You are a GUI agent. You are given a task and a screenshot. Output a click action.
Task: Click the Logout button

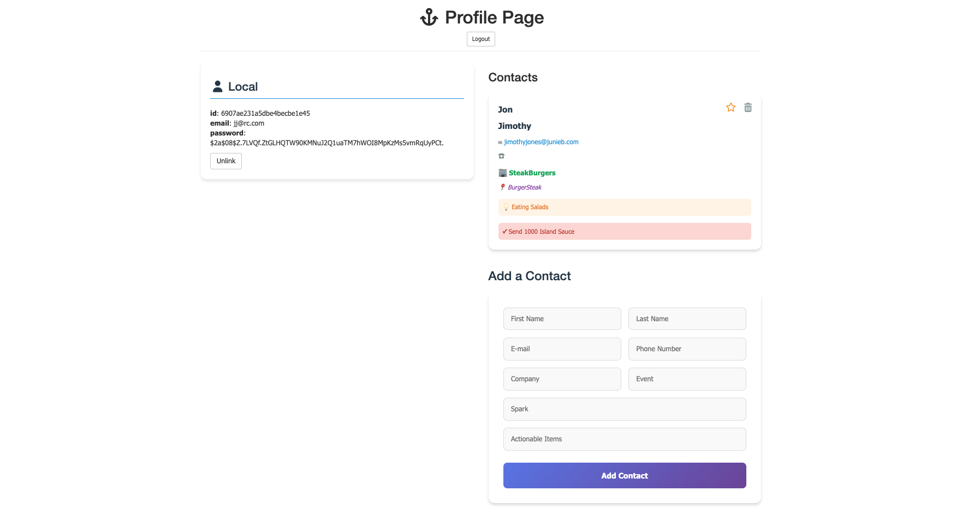coord(480,39)
